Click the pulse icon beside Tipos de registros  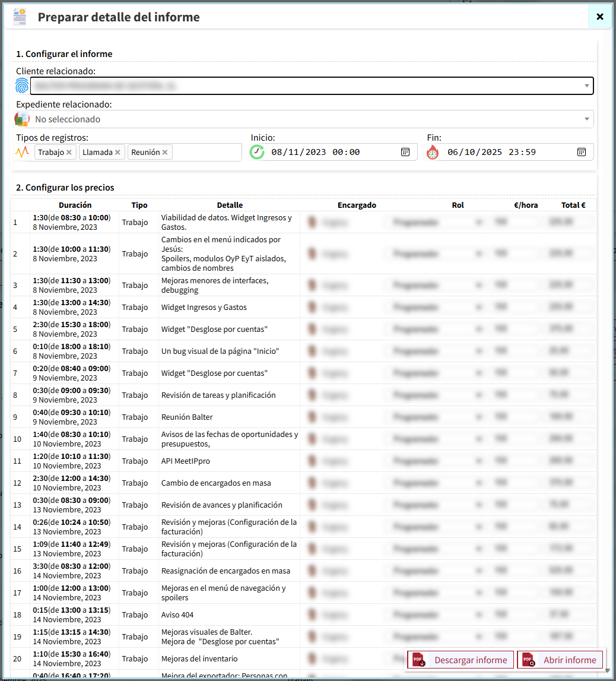click(x=22, y=152)
